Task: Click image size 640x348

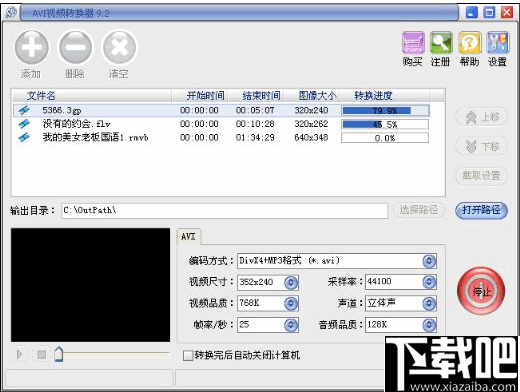Action: pyautogui.click(x=311, y=137)
